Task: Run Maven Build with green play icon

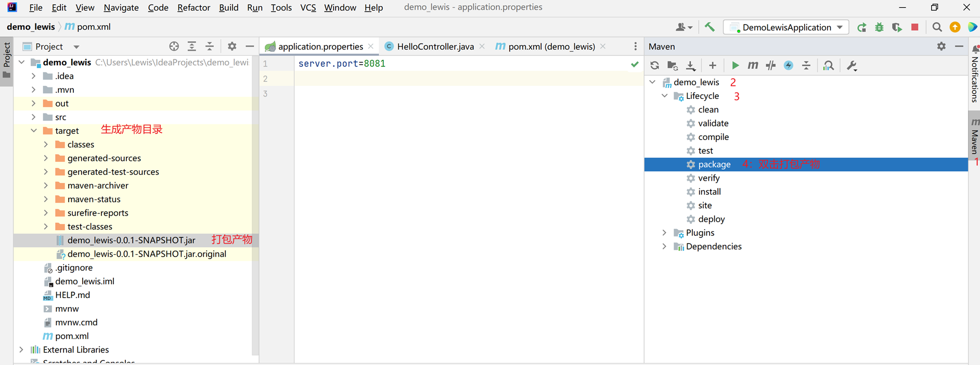Action: (735, 66)
